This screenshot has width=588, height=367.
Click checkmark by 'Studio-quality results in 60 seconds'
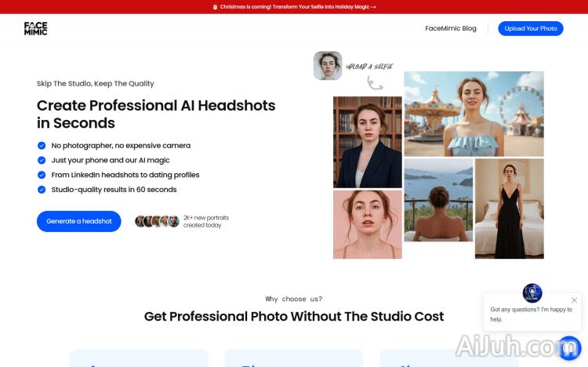click(42, 190)
